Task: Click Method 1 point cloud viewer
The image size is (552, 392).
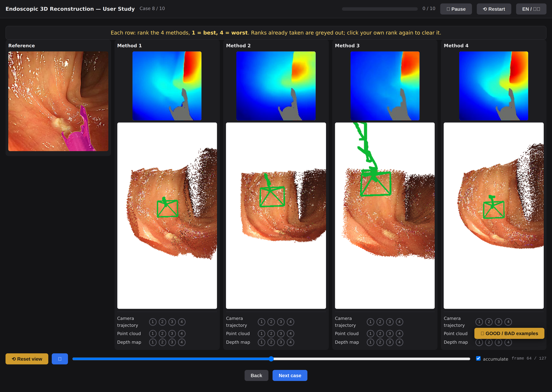Action: (167, 216)
